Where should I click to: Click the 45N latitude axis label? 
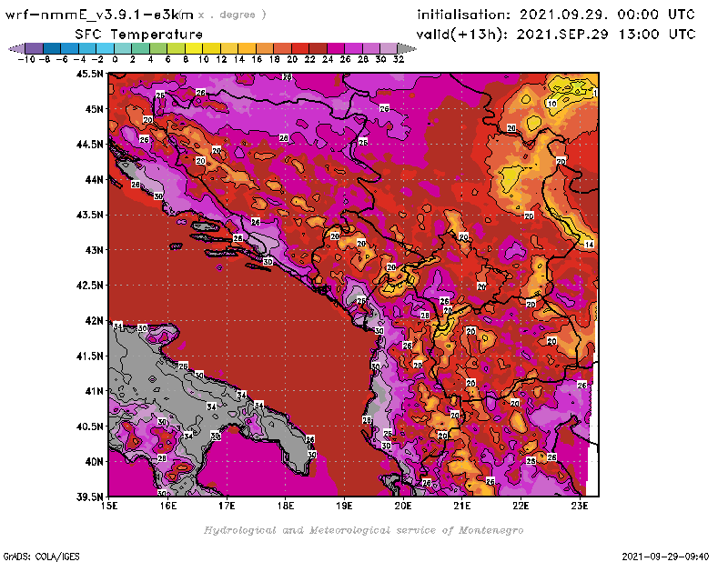click(94, 108)
